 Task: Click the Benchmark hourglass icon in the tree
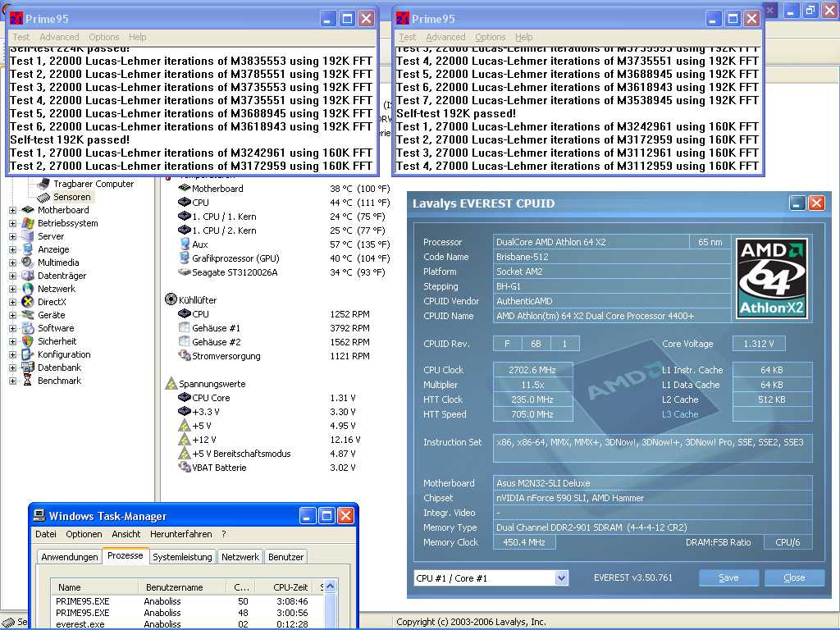click(x=27, y=381)
